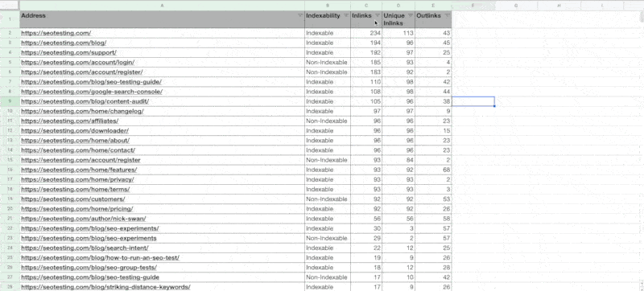Open the author/nick-swan/ URL link
Viewport: 644px width, 291px height.
[x=84, y=219]
